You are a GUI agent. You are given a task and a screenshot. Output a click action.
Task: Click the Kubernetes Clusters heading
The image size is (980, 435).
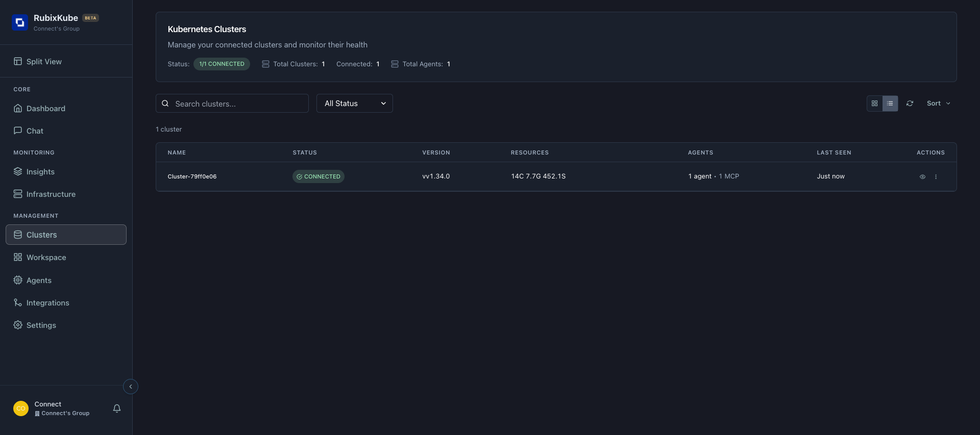coord(207,30)
